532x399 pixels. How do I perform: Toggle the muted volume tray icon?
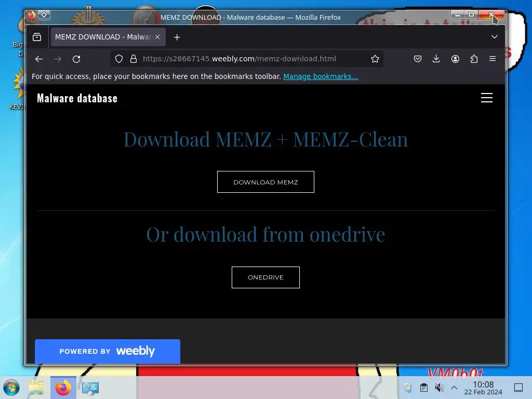click(x=439, y=388)
